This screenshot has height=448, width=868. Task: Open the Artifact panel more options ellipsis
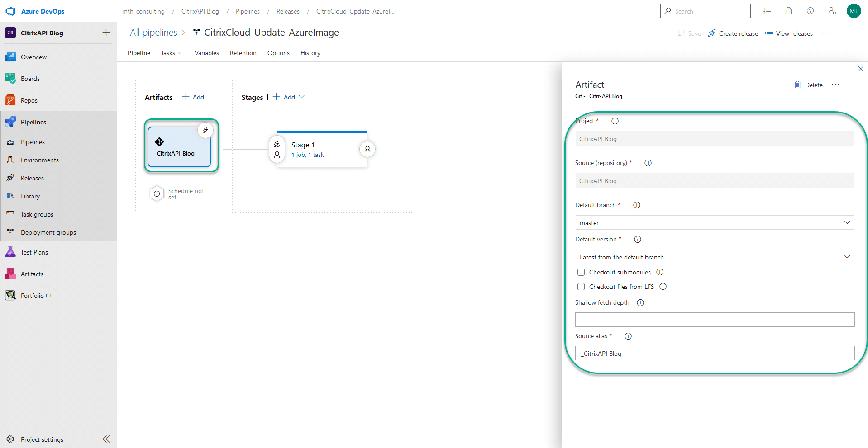pos(835,85)
